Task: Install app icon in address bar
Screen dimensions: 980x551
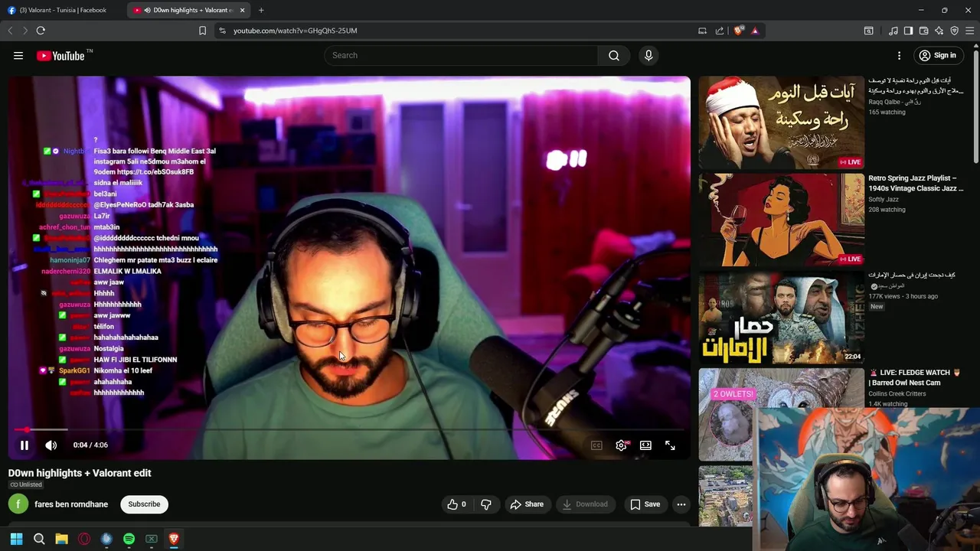Action: coord(702,31)
